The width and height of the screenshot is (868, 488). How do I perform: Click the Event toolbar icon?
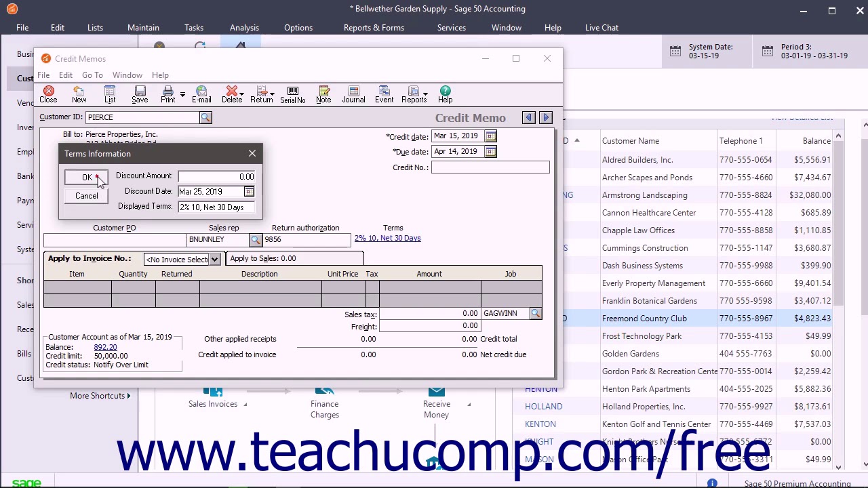(x=384, y=94)
